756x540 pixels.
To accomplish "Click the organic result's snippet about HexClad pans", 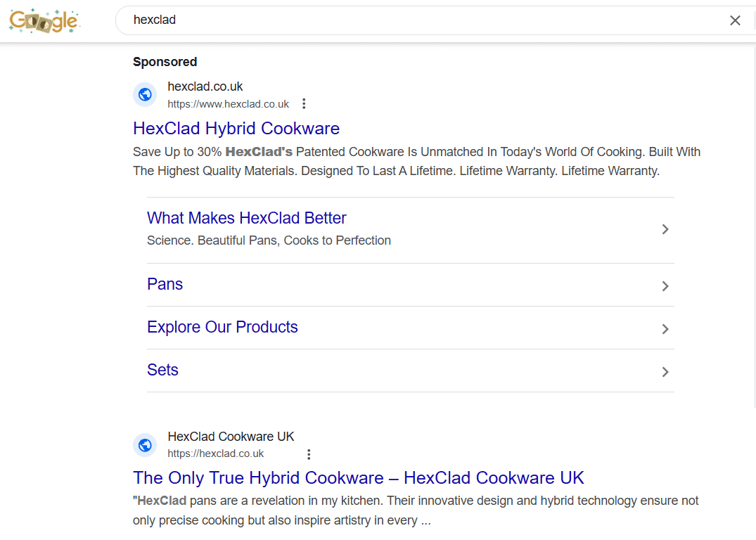I will (416, 510).
